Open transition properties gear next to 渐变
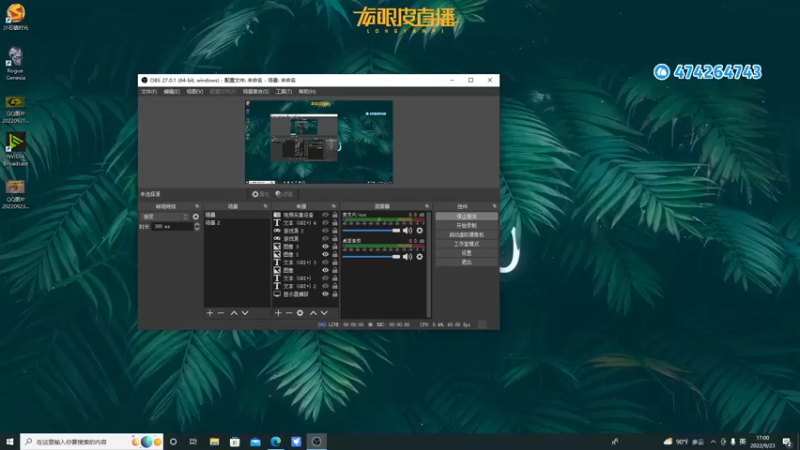 click(195, 217)
